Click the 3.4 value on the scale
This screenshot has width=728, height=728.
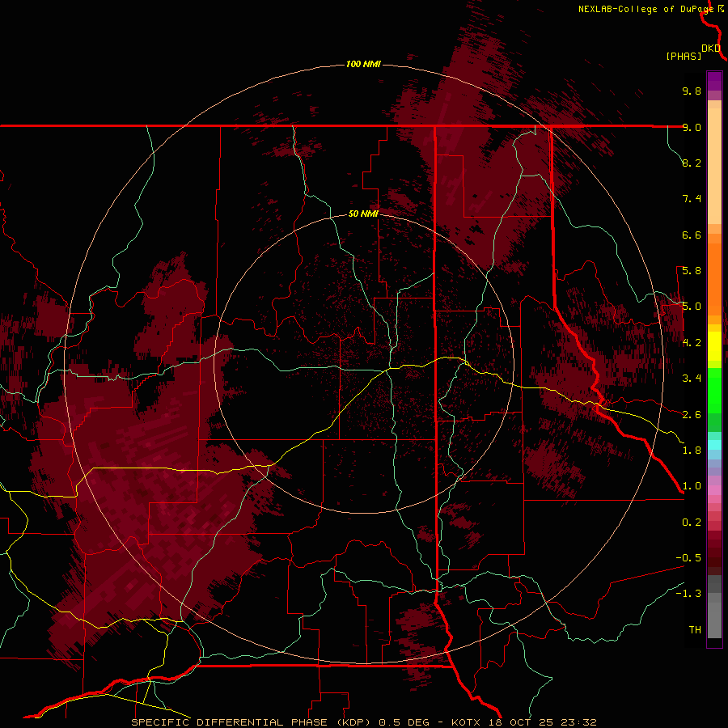point(692,379)
